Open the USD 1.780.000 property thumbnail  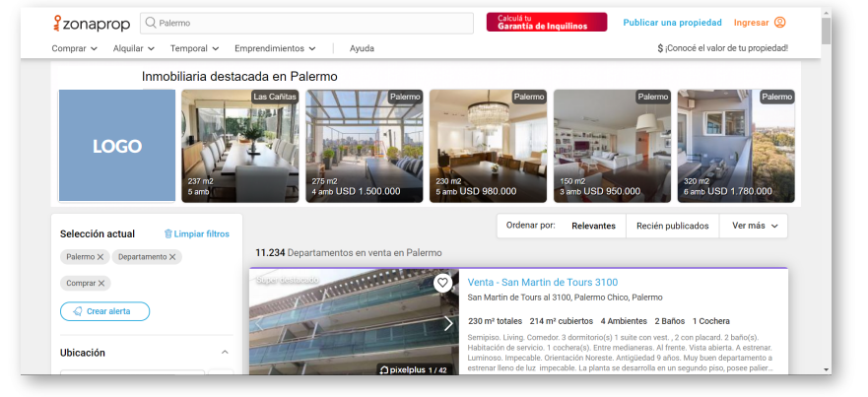click(736, 146)
